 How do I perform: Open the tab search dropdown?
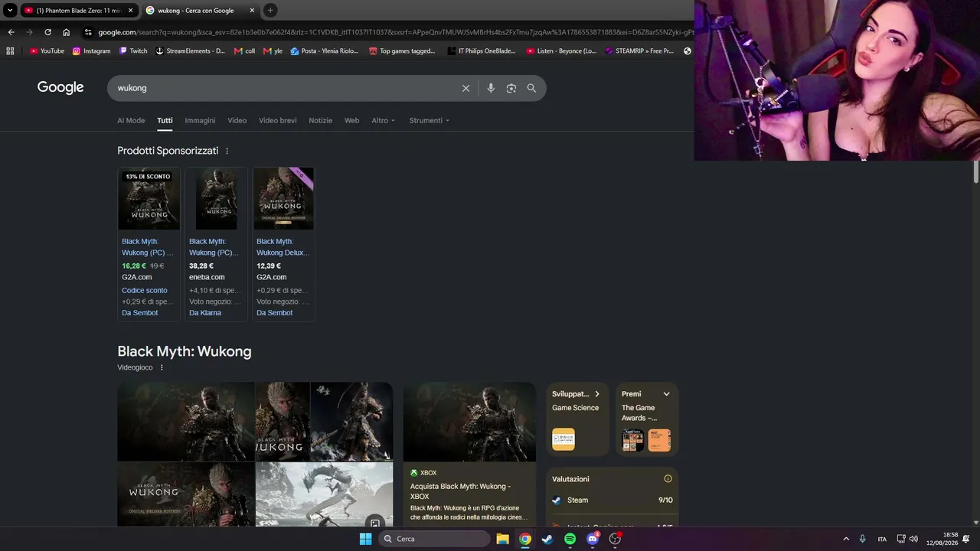[10, 11]
